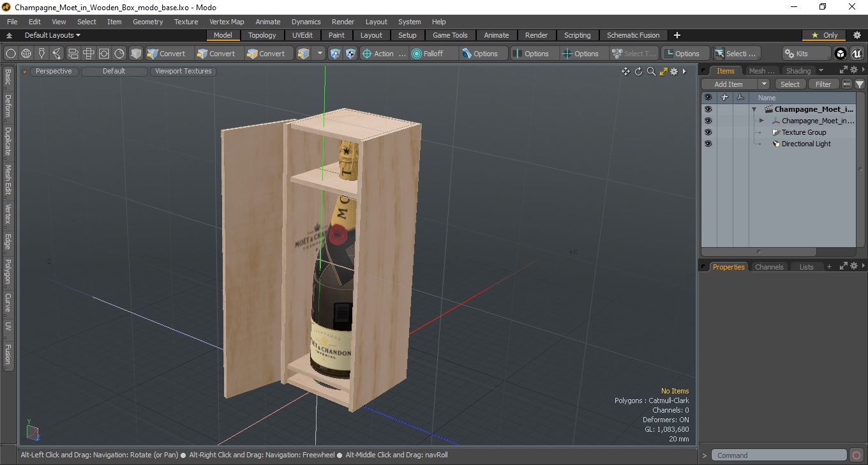Open the Default shading dropdown in viewport
Viewport: 868px width, 465px height.
point(114,72)
